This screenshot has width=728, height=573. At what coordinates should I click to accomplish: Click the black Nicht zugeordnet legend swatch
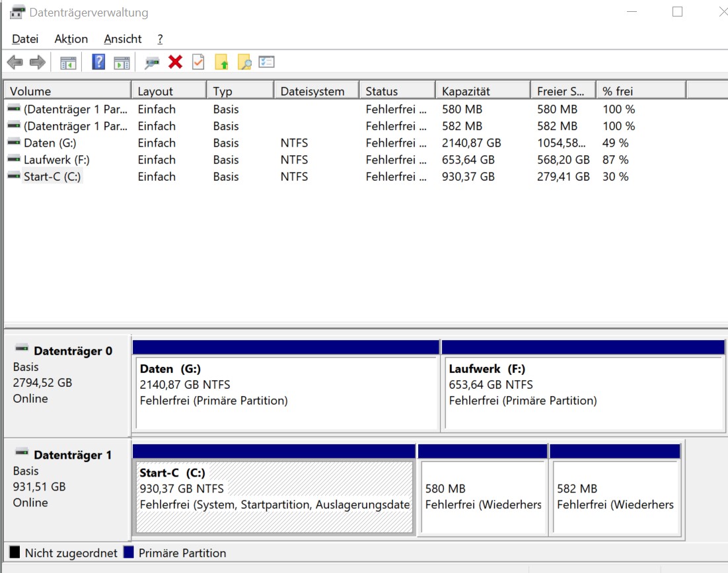point(15,552)
